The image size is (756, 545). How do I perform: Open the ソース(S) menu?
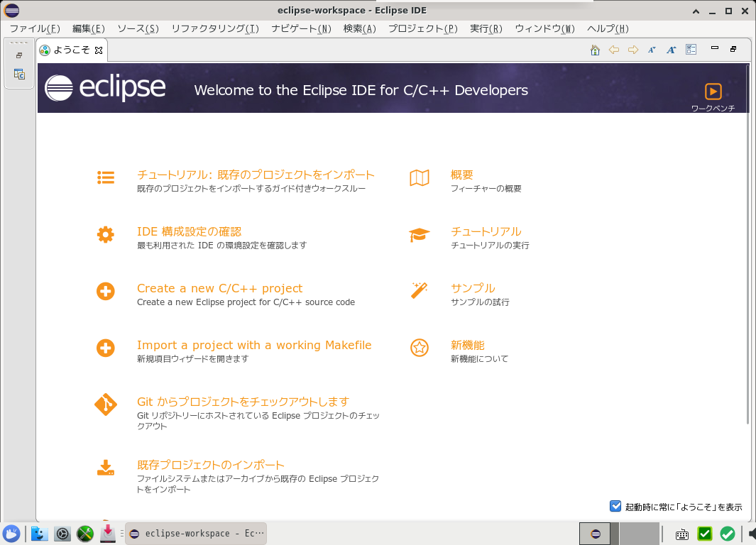coord(138,28)
